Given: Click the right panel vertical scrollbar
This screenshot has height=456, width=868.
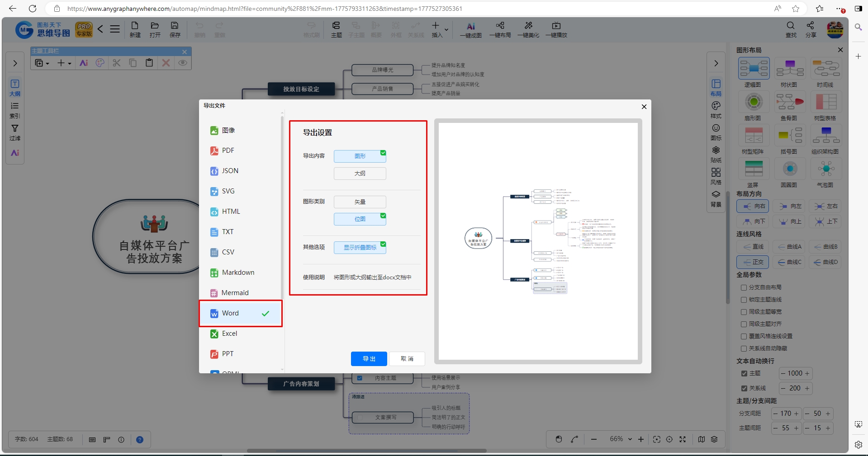Looking at the screenshot, I should (x=727, y=248).
